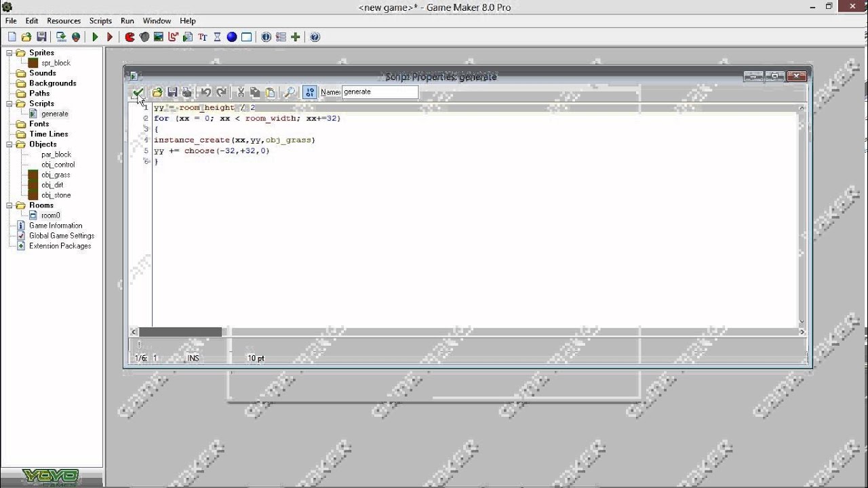Run the game in debug mode (red arrow)
This screenshot has width=868, height=488.
pyautogui.click(x=110, y=37)
